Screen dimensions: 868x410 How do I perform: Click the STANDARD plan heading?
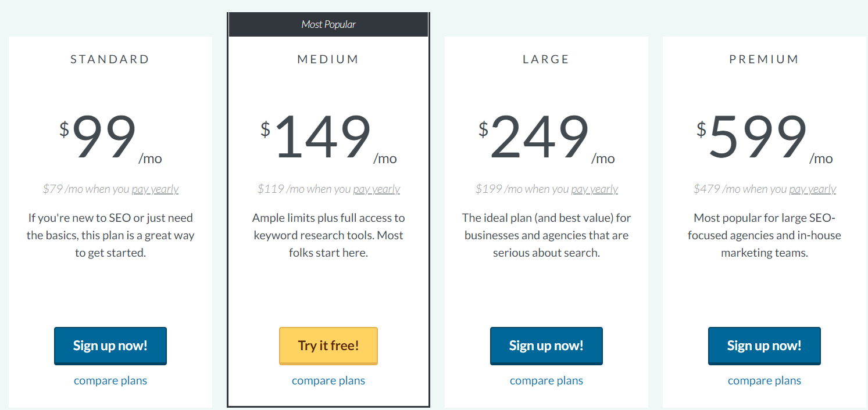click(x=110, y=59)
